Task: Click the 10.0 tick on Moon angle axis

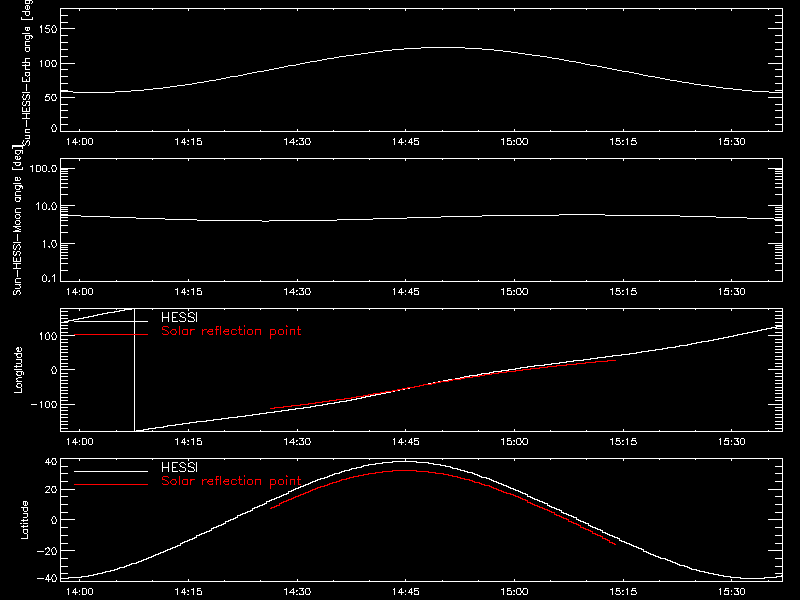Action: [46, 207]
